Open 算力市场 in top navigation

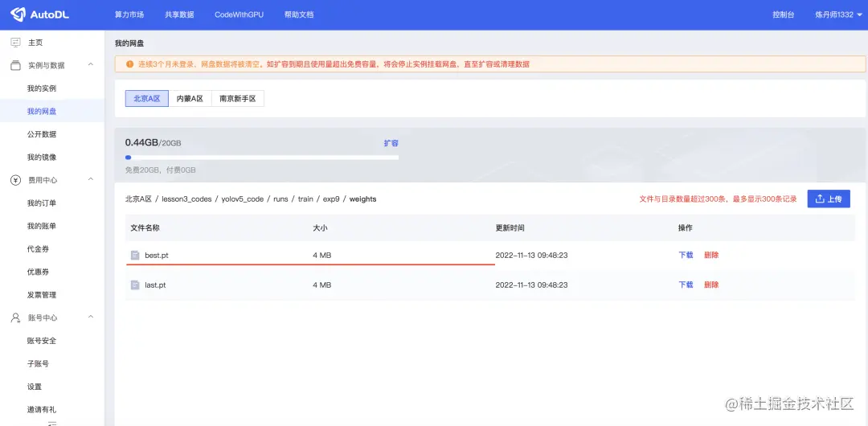[x=129, y=15]
